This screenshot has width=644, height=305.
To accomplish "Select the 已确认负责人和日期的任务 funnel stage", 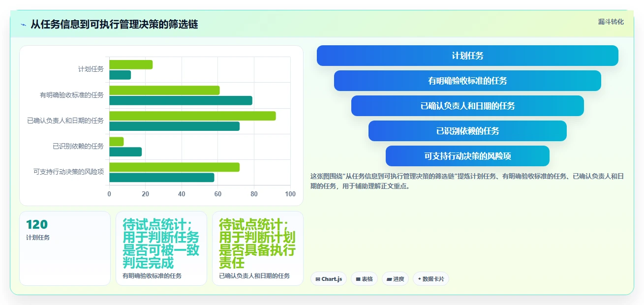I will [467, 106].
